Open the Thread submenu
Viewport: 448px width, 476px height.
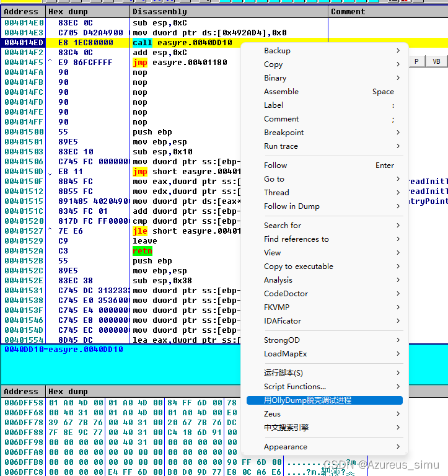coord(325,193)
